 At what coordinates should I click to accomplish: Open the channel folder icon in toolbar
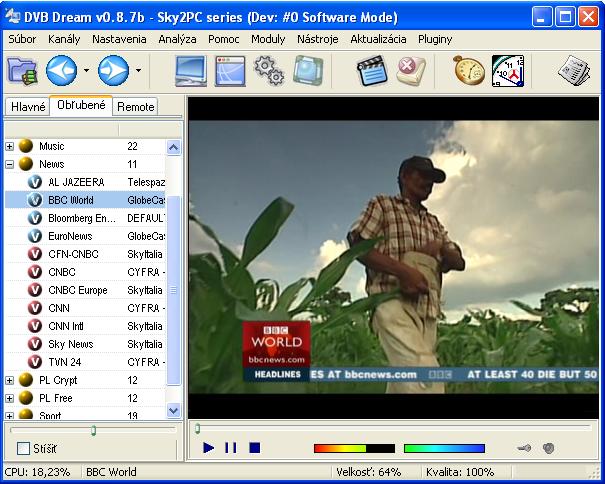[x=22, y=71]
